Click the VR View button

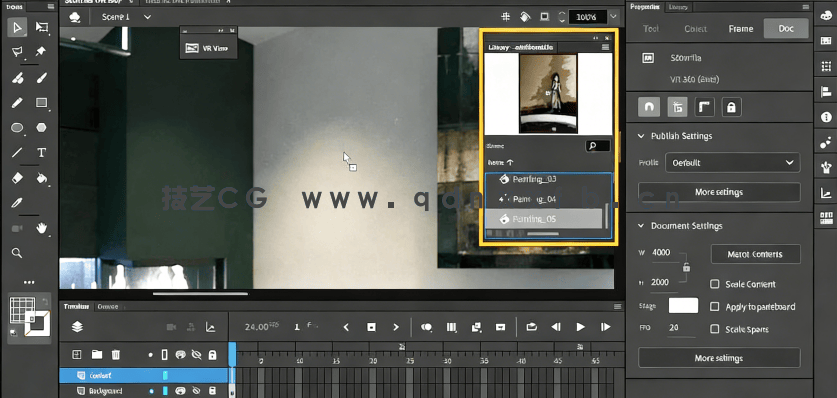207,48
